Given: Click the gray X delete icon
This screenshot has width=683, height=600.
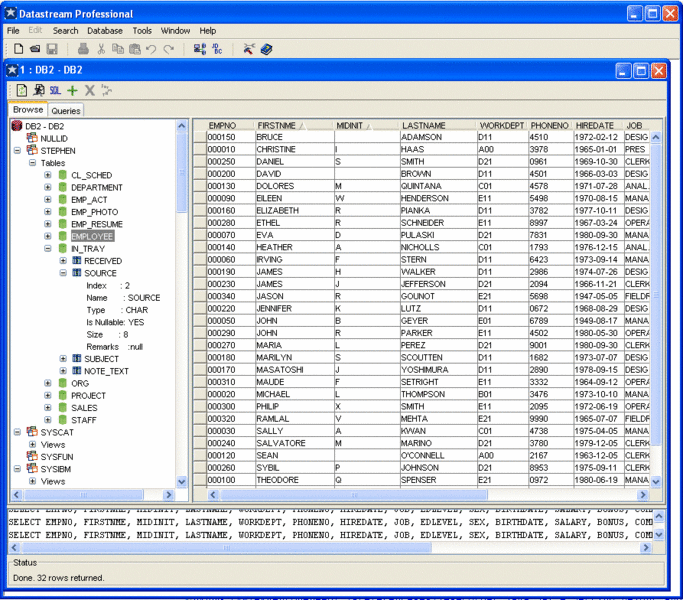Looking at the screenshot, I should pos(90,91).
